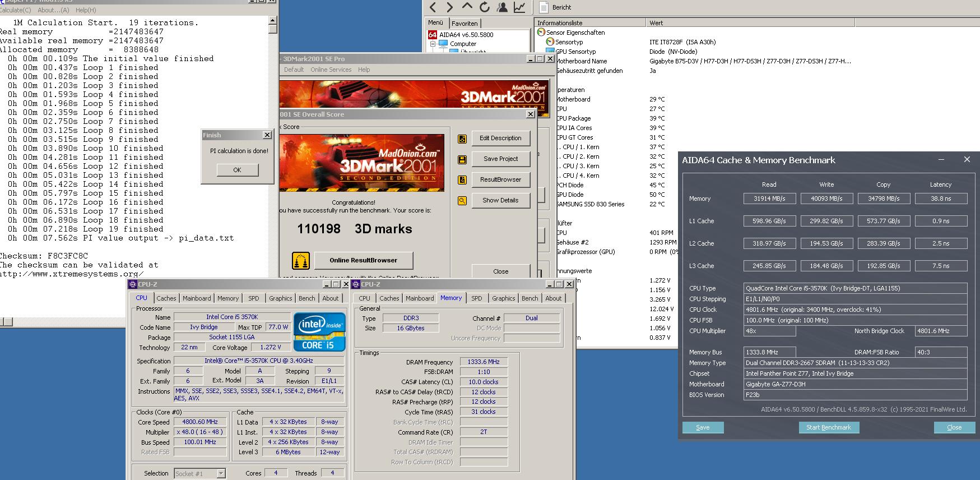Click Super PI vertical scrollbar up arrow
Screen dimensions: 980x480
coord(273,20)
